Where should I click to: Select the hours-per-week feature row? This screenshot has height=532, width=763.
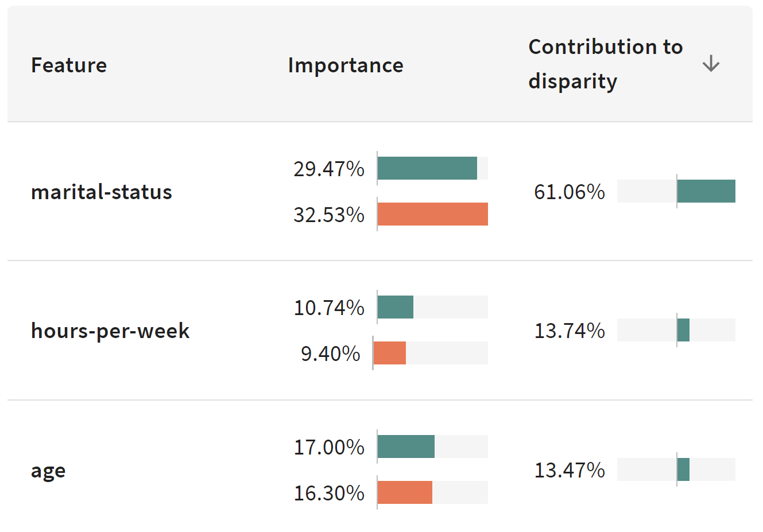click(x=110, y=331)
